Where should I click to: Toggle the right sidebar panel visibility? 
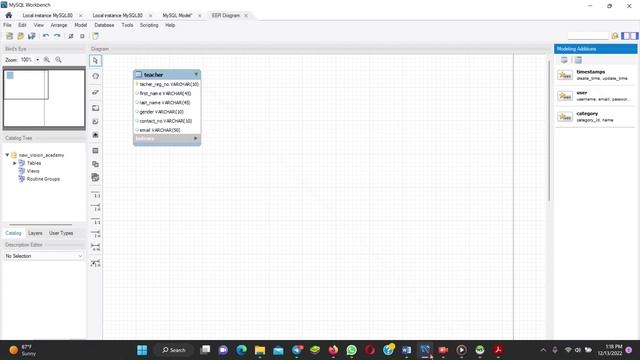coord(634,36)
